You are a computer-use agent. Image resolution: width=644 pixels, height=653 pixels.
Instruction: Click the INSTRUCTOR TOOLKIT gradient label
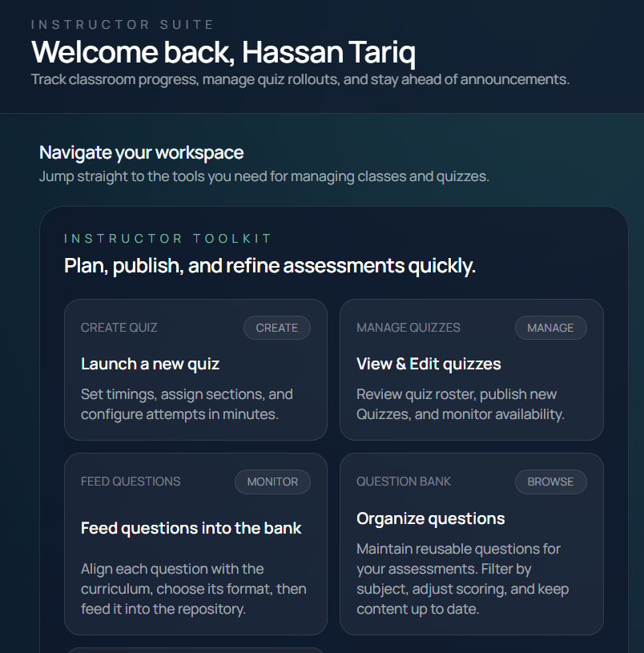pyautogui.click(x=168, y=239)
